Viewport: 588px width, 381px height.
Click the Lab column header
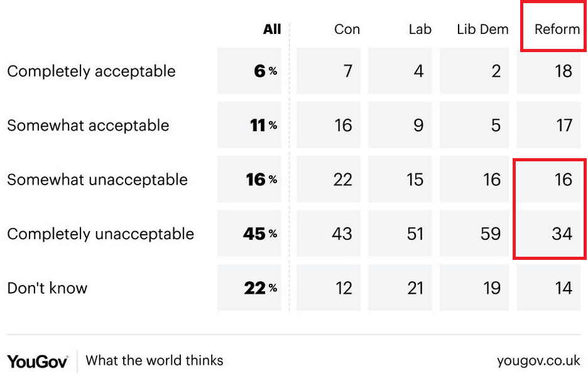(x=419, y=30)
